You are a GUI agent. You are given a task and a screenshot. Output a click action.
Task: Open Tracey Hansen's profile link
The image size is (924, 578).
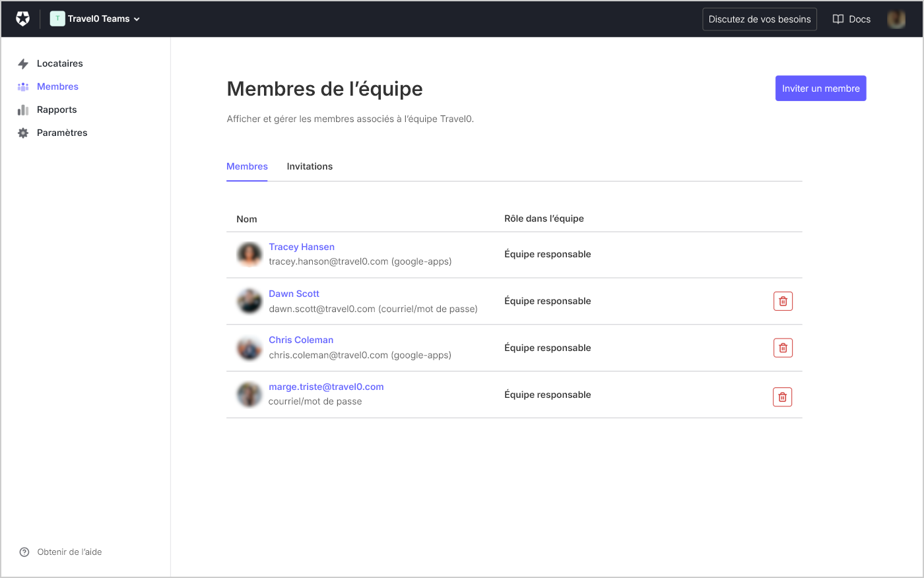[x=302, y=247]
